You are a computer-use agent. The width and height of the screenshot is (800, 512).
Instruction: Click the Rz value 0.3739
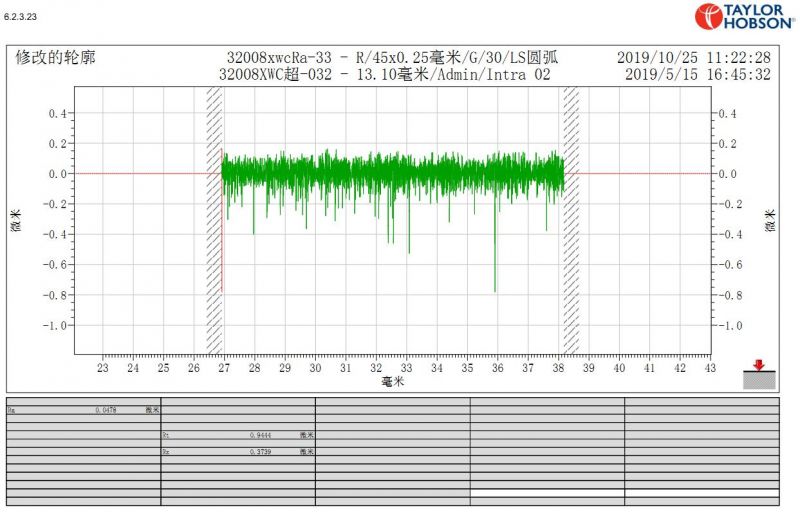(x=261, y=453)
